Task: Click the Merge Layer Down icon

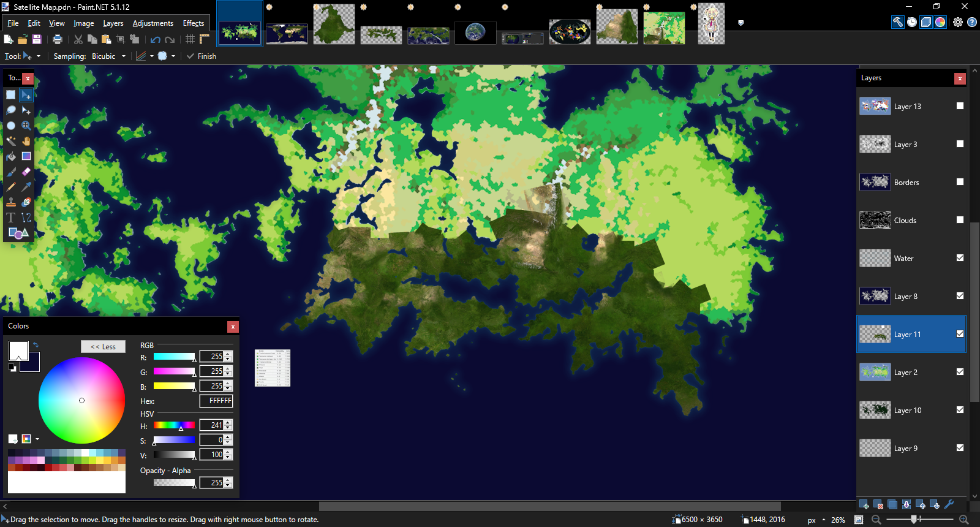Action: pos(907,505)
